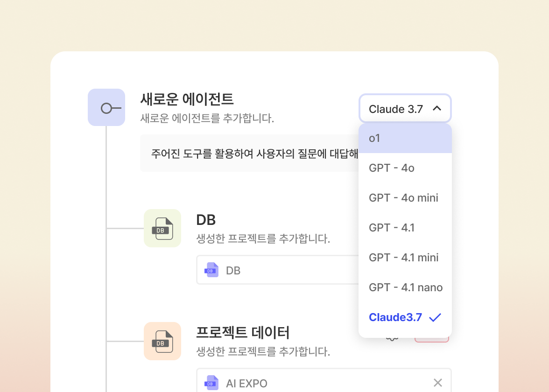
Task: Click the checkmark next to Claude3.7
Action: click(x=435, y=317)
